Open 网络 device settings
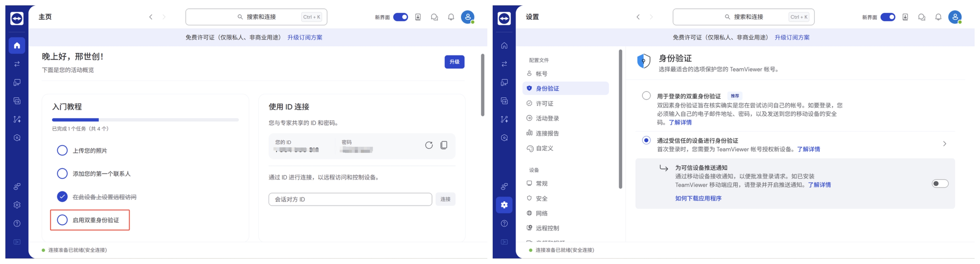 coord(565,213)
